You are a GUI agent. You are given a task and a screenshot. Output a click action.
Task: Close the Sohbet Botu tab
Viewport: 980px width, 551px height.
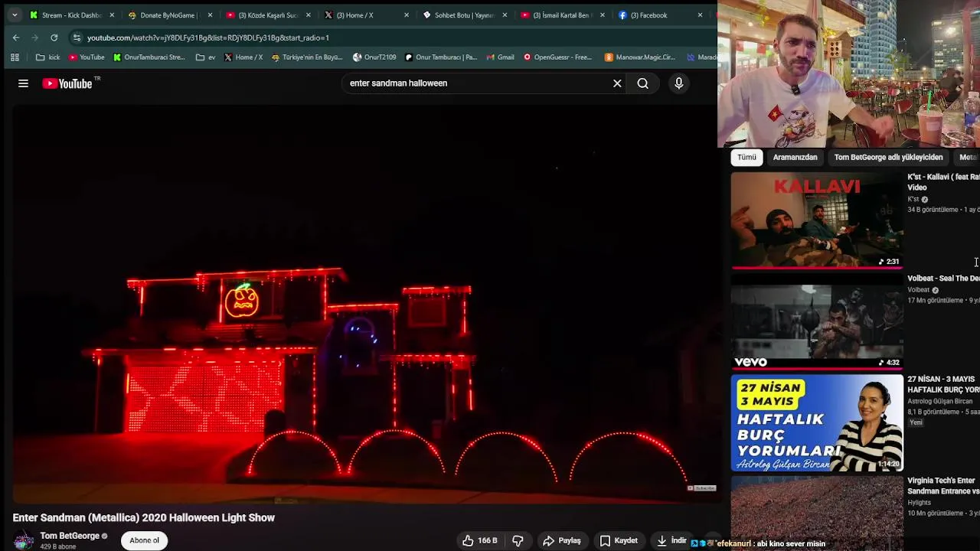[x=505, y=15]
